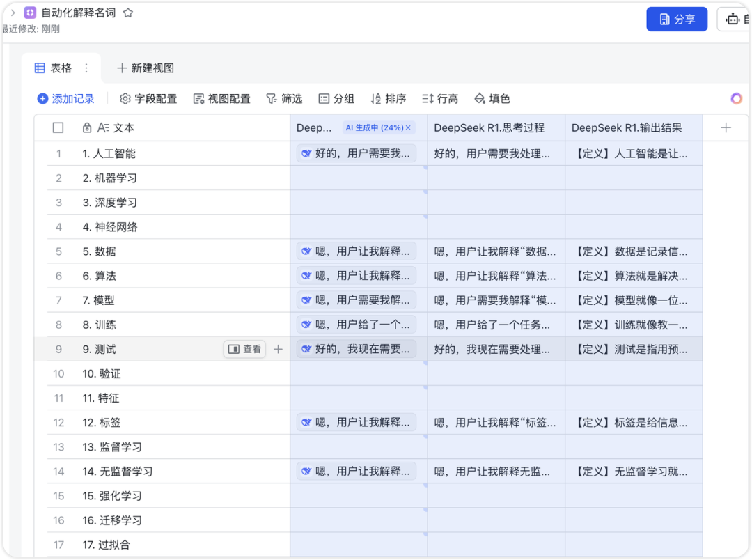Select cell 13. 监督学习
752x560 pixels.
182,446
